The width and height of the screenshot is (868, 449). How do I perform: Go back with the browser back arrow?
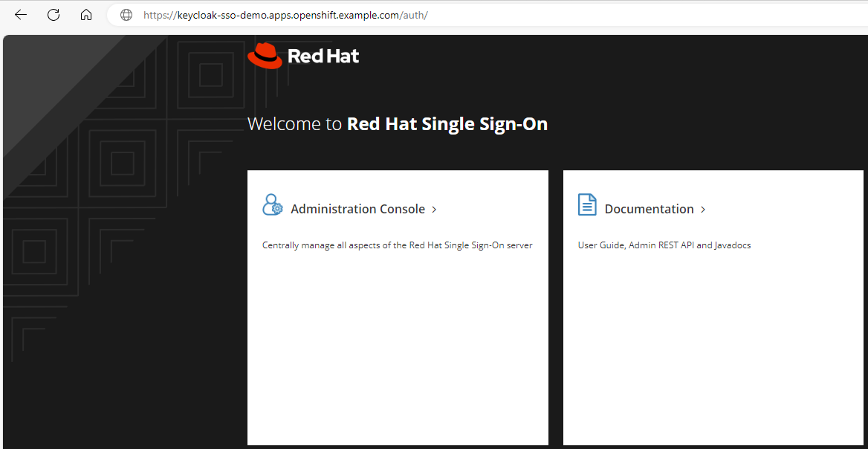click(21, 15)
